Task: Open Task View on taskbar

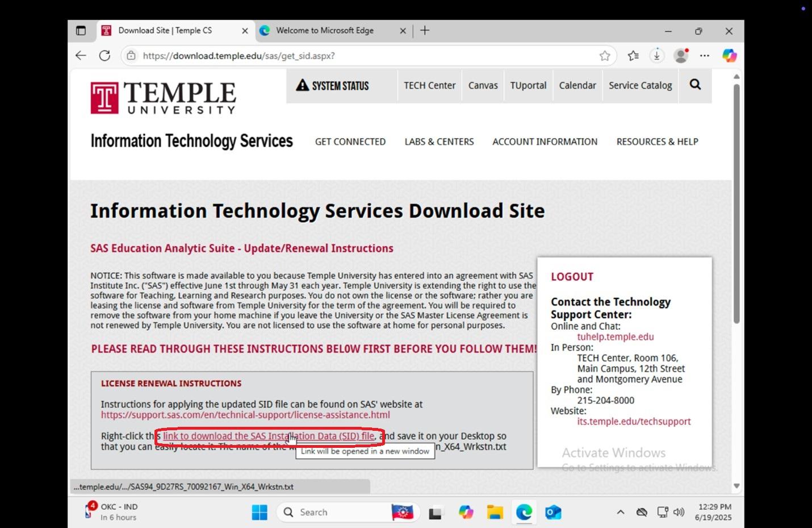Action: click(436, 512)
